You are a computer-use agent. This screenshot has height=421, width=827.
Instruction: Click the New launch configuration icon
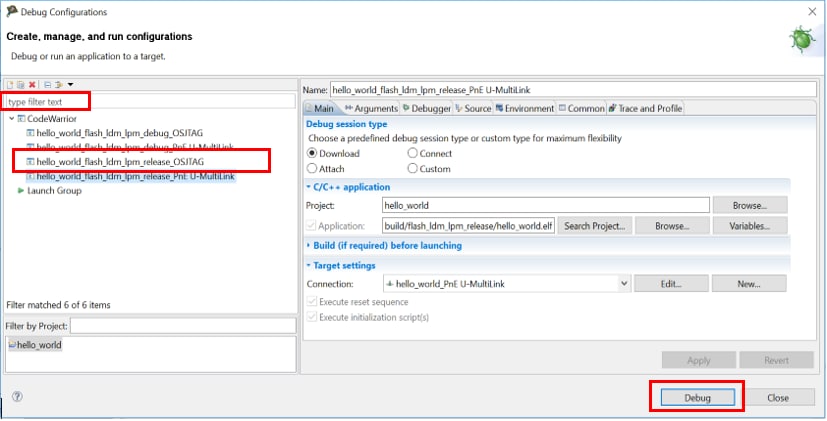pyautogui.click(x=10, y=84)
